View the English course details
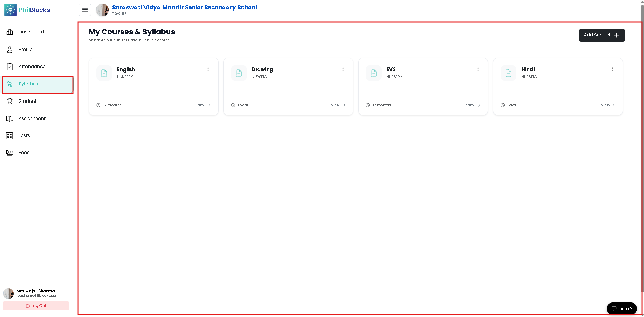Image resolution: width=644 pixels, height=317 pixels. coord(203,105)
